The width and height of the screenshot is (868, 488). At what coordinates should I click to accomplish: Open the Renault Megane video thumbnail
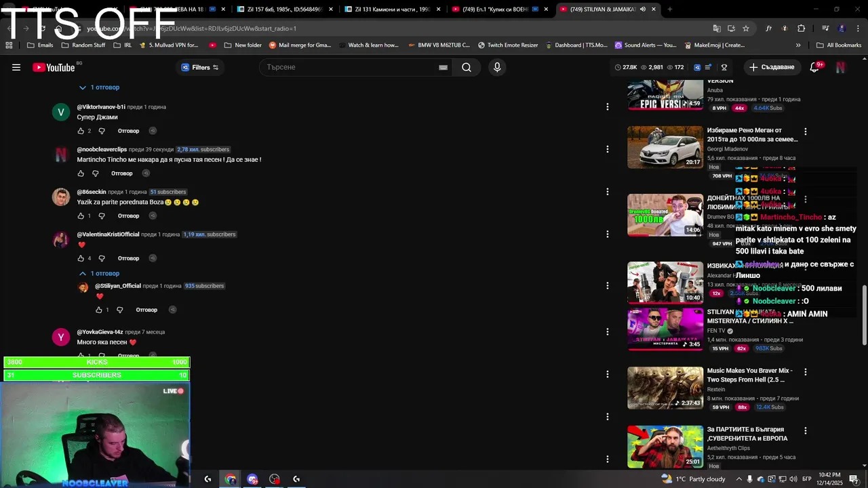(x=665, y=147)
